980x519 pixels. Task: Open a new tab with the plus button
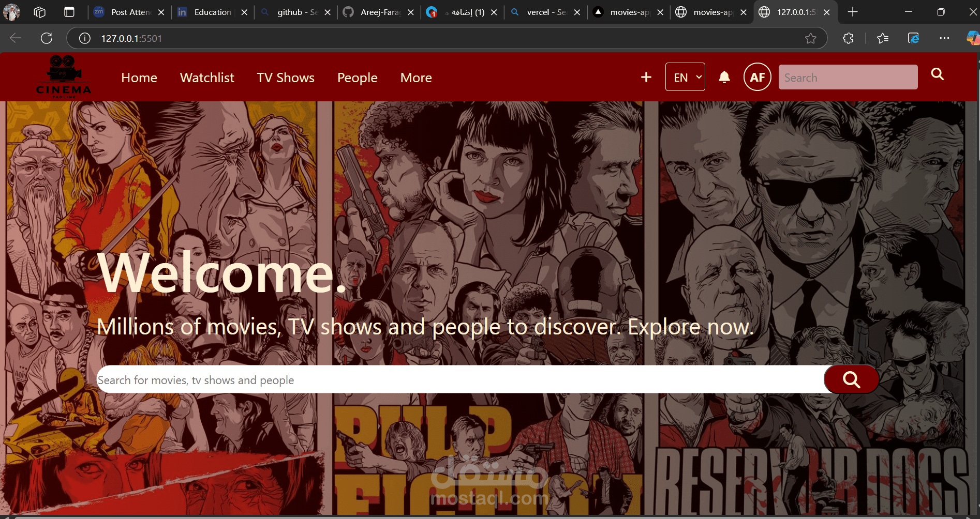pyautogui.click(x=853, y=12)
